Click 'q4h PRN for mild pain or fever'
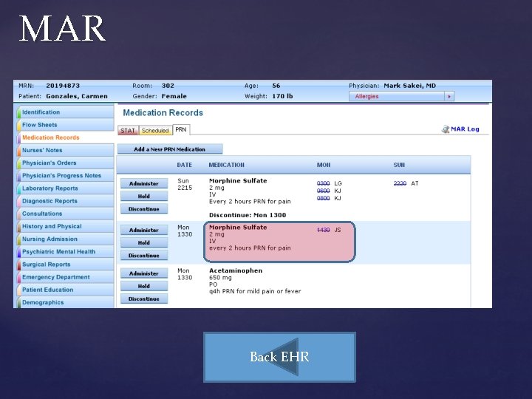The height and width of the screenshot is (399, 532). point(255,291)
